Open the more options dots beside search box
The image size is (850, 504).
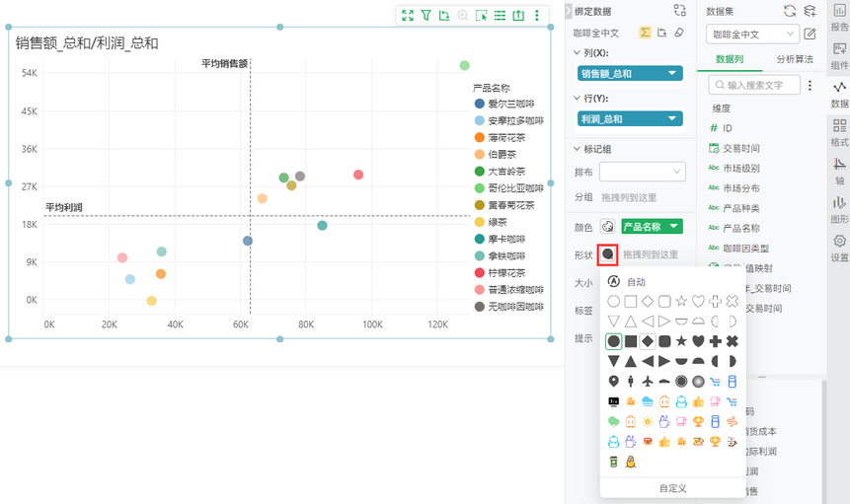[x=810, y=85]
